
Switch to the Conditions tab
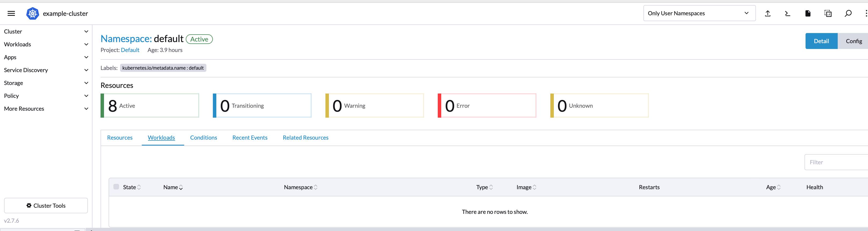[203, 138]
